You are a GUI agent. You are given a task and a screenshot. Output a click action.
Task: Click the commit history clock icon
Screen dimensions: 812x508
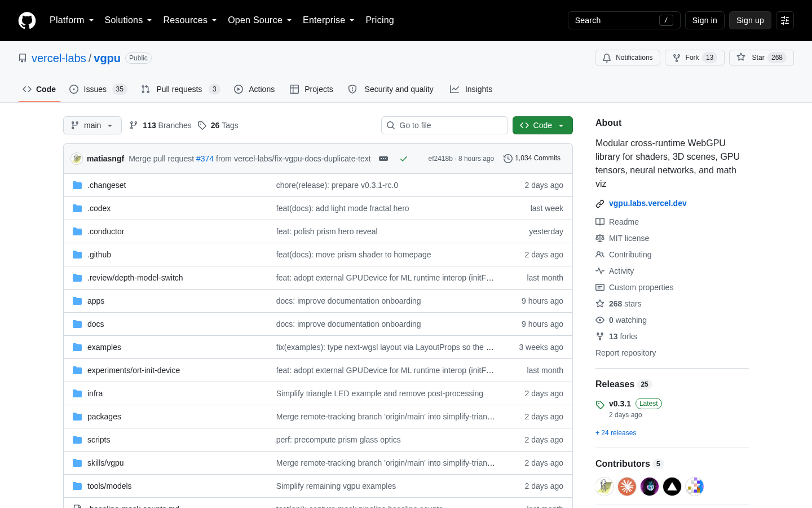click(x=508, y=159)
